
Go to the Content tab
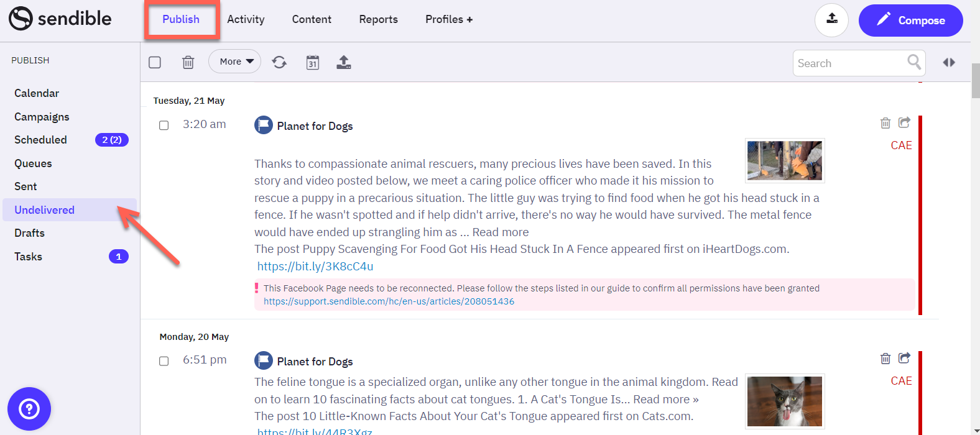(x=312, y=19)
